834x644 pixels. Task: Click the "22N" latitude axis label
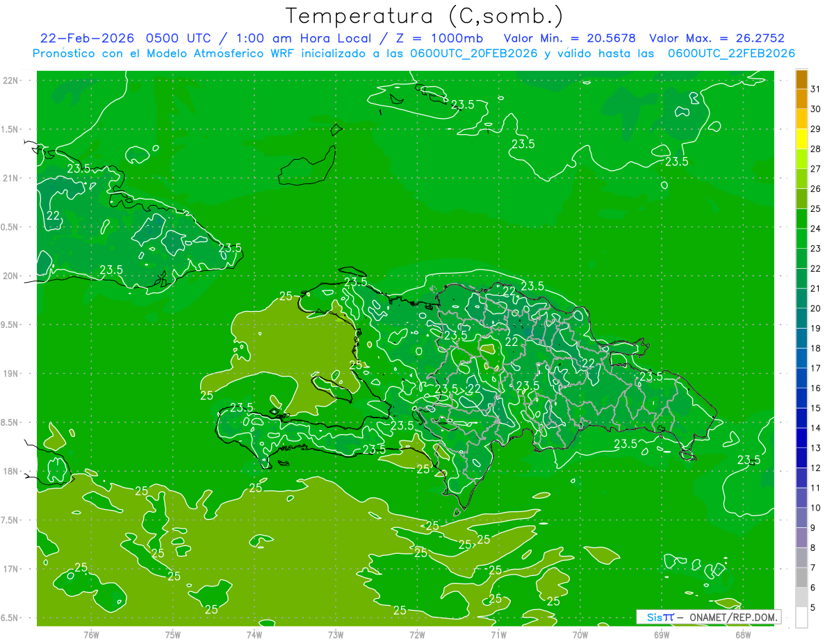[12, 81]
